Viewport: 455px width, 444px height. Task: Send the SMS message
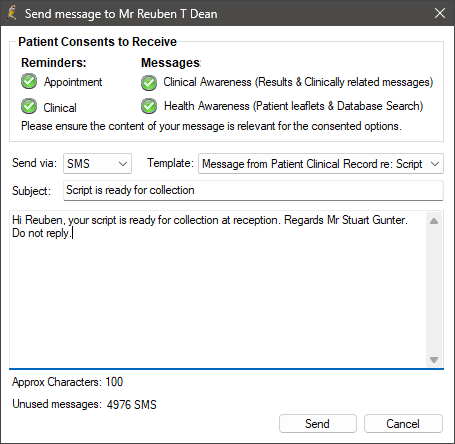coord(318,424)
